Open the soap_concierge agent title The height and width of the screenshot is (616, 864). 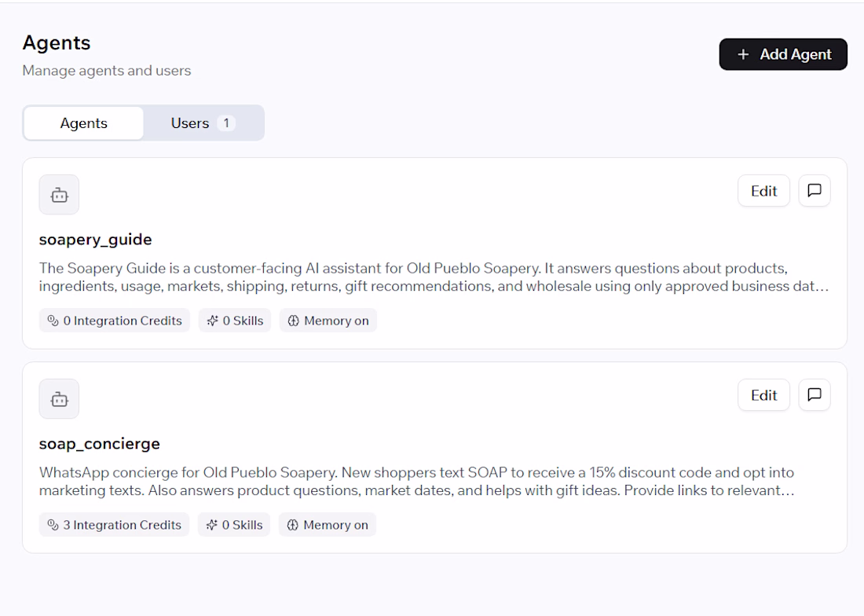coord(100,444)
